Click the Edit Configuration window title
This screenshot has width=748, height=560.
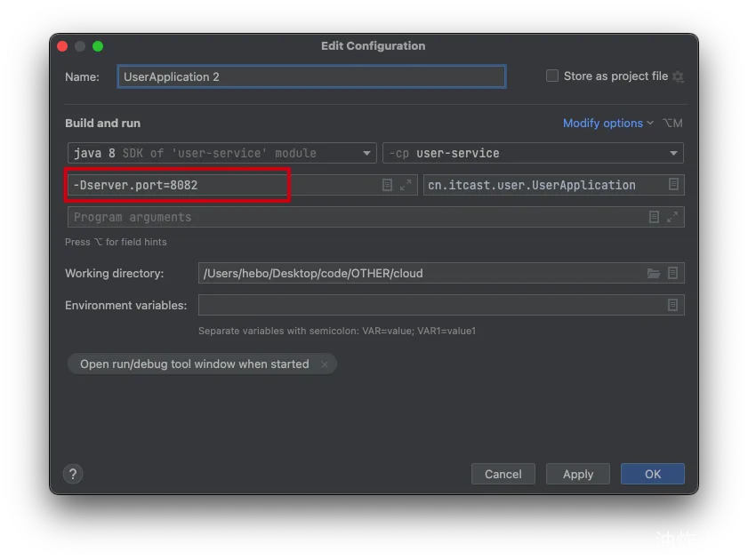373,45
